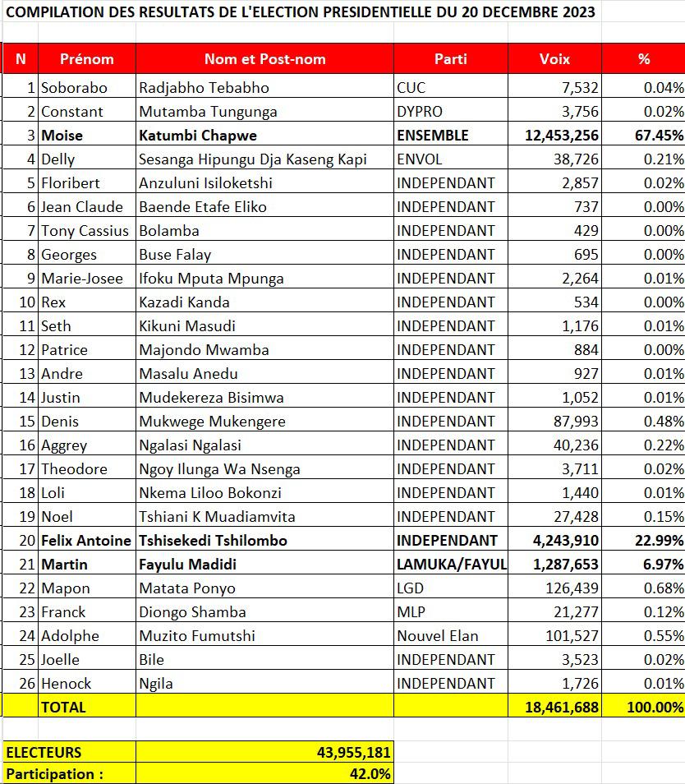
Task: Click the total votes cell 18,461,688
Action: pyautogui.click(x=554, y=707)
